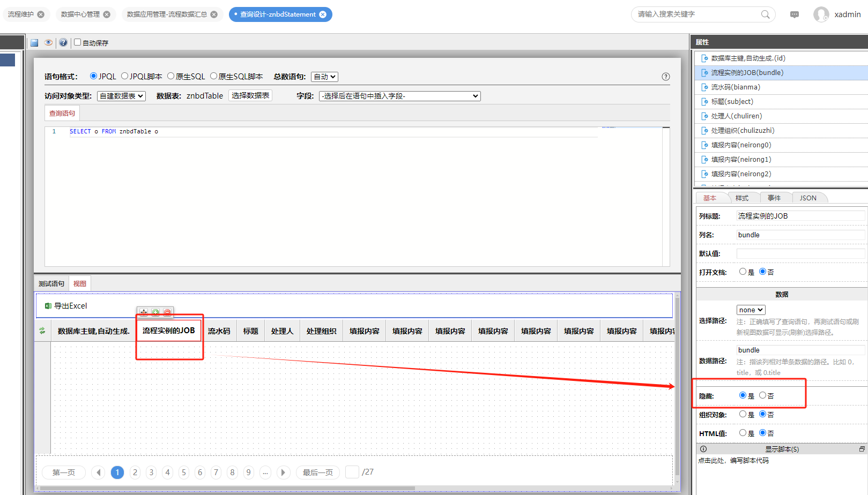Switch to the JSON properties tab

(808, 198)
